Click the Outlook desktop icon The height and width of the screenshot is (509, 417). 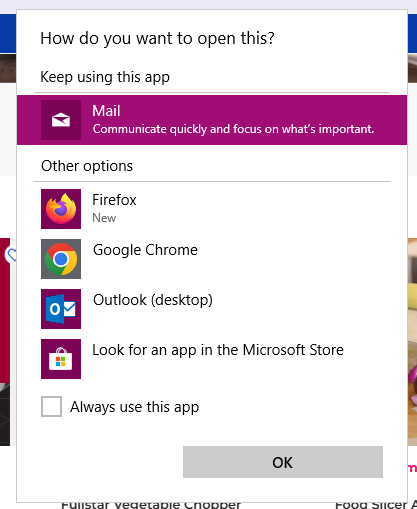tap(61, 309)
